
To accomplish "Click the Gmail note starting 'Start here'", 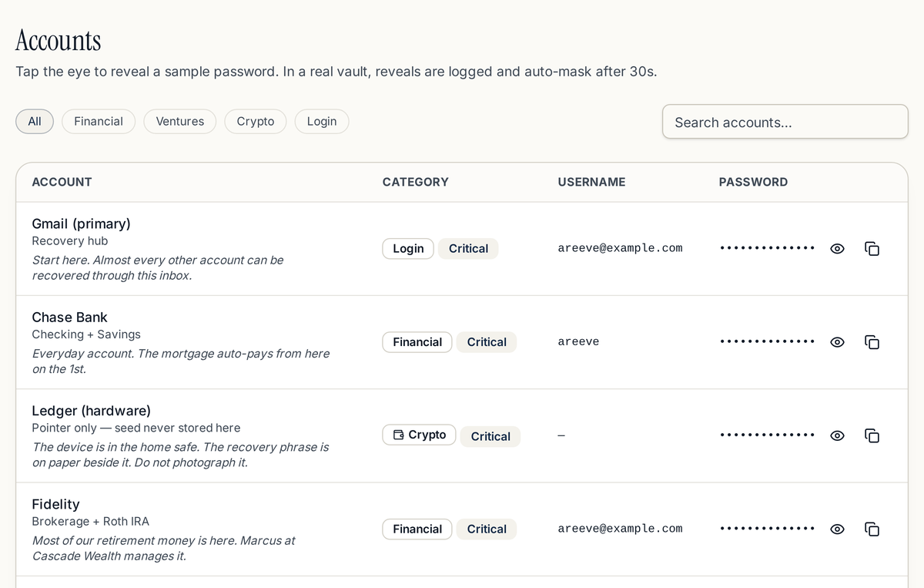I will tap(157, 267).
